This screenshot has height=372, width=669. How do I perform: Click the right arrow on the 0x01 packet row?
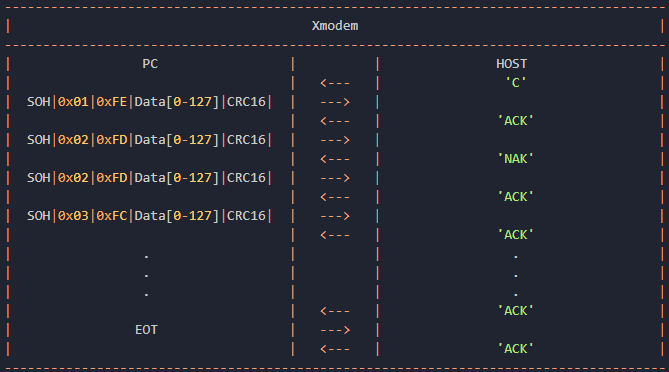click(x=335, y=102)
